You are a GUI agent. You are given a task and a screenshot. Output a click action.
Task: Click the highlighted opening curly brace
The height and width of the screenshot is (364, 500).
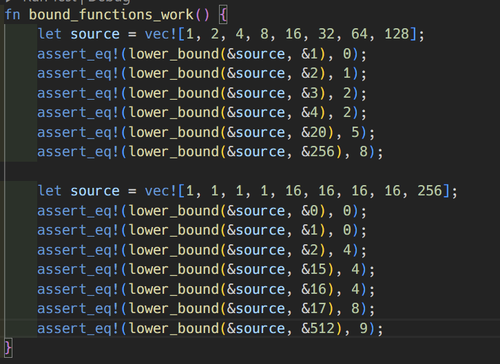click(223, 15)
